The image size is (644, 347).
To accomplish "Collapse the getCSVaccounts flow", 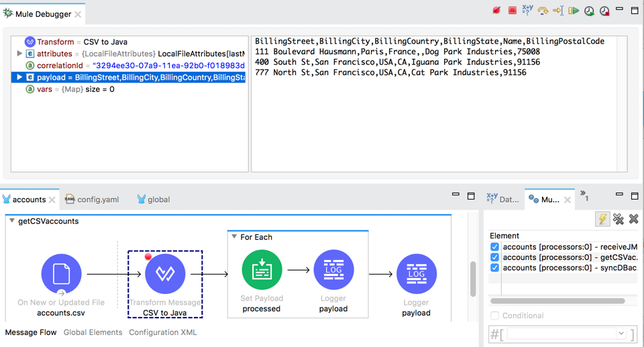I will click(12, 221).
